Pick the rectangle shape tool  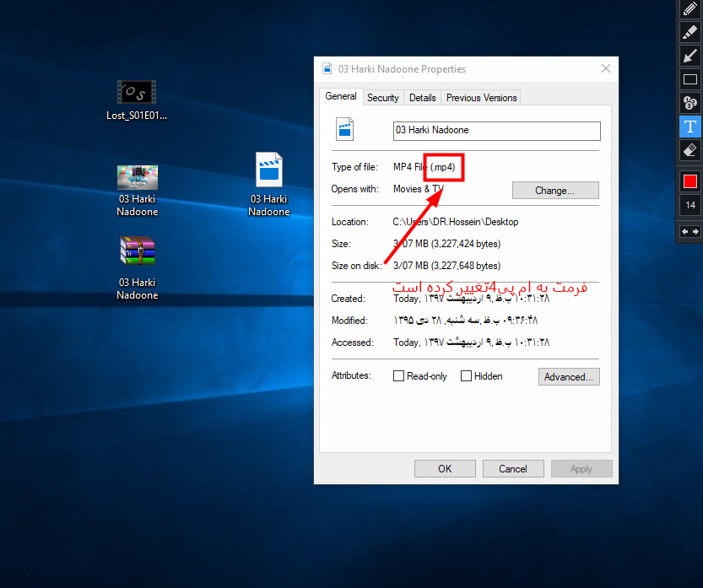click(x=689, y=79)
